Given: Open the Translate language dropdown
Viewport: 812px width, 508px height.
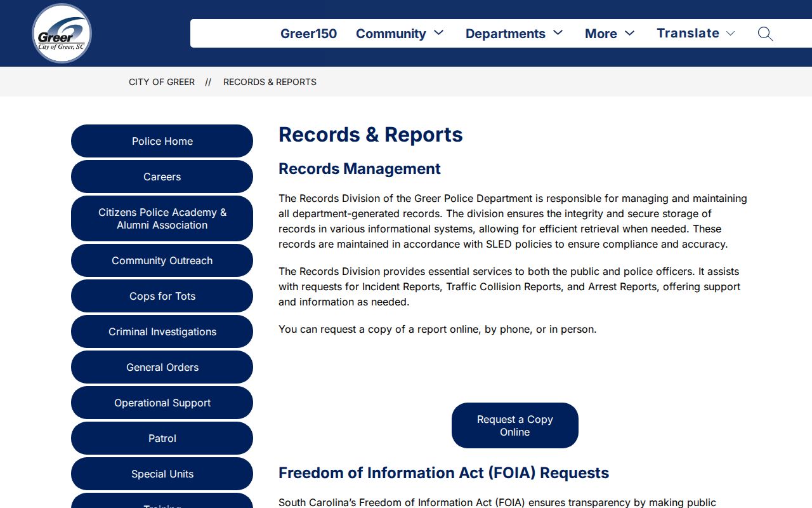Looking at the screenshot, I should point(695,33).
